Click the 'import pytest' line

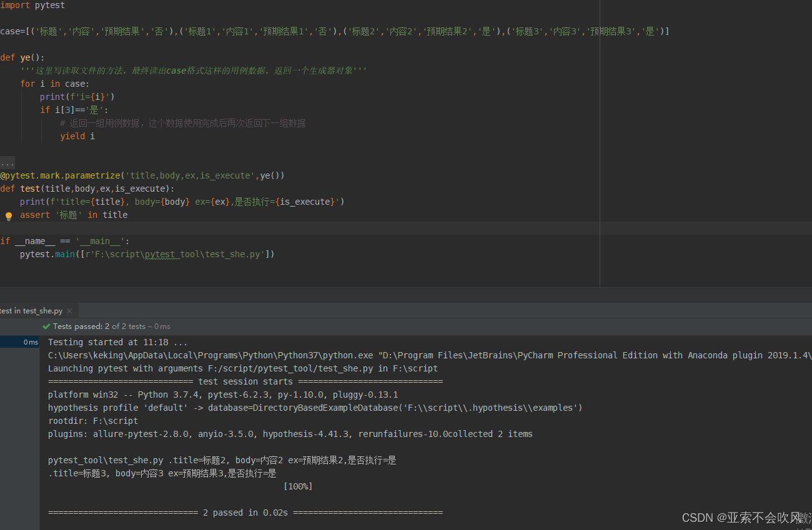[x=32, y=5]
